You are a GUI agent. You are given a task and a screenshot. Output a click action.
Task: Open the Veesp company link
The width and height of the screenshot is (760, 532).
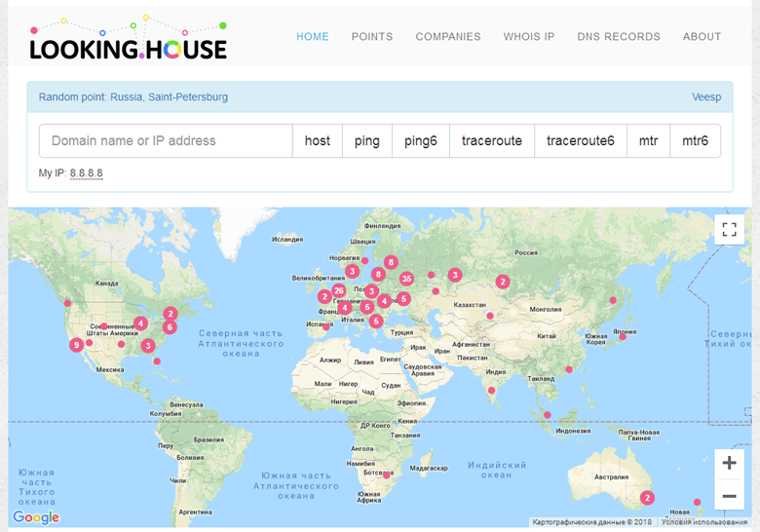point(706,96)
